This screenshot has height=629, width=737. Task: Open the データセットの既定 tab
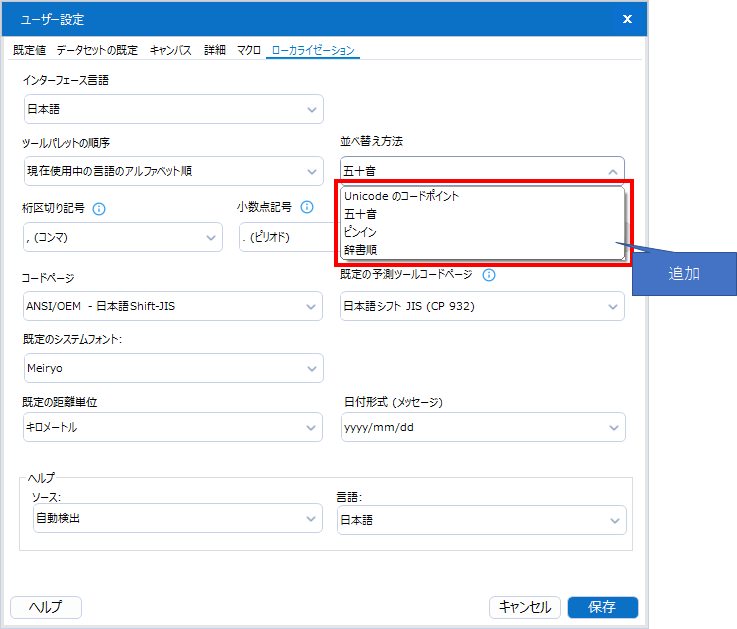97,50
